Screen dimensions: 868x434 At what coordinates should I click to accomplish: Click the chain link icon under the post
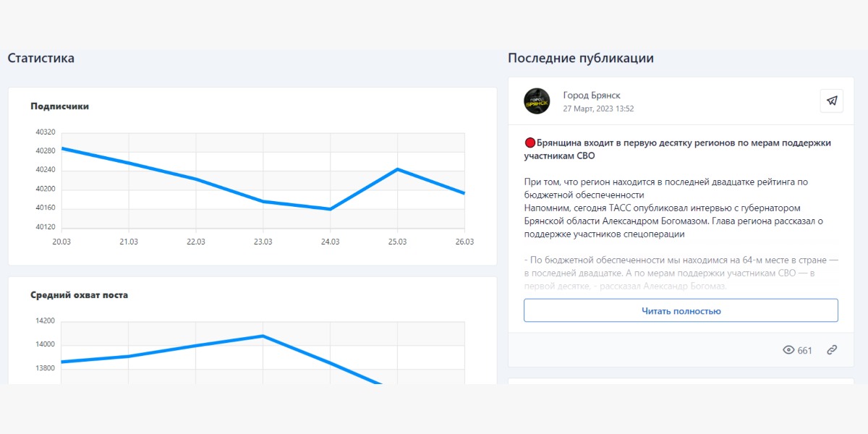tap(832, 350)
